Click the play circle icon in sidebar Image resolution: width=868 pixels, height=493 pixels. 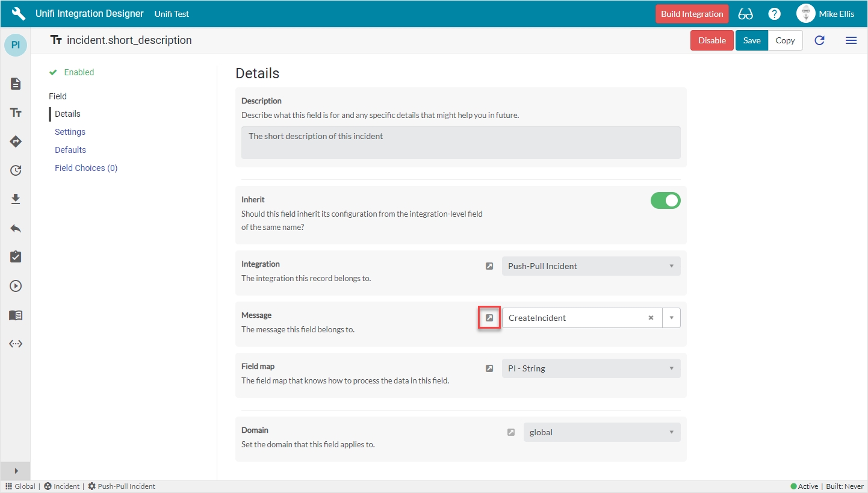(x=16, y=286)
